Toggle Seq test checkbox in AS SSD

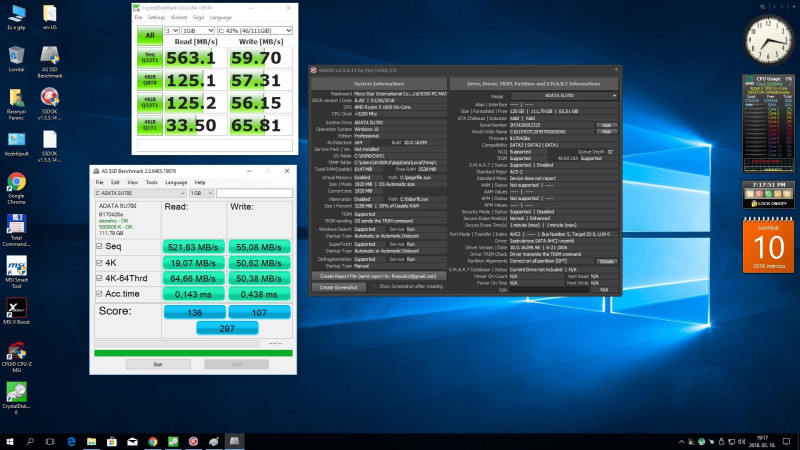(99, 246)
